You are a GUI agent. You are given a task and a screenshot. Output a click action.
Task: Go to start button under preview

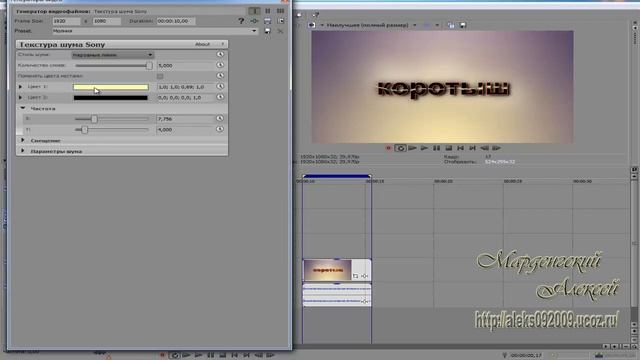tap(460, 148)
